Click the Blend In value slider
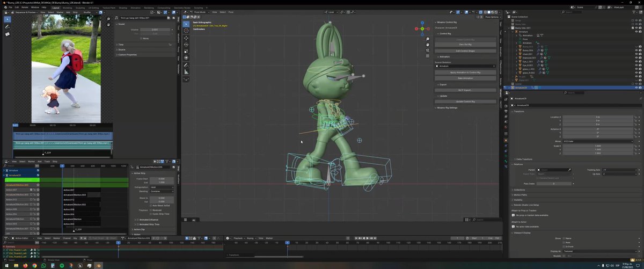Image resolution: width=644 pixels, height=269 pixels. click(162, 198)
